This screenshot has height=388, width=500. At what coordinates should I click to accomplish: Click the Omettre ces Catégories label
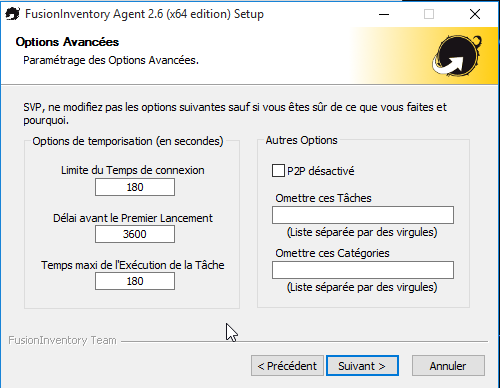(332, 253)
